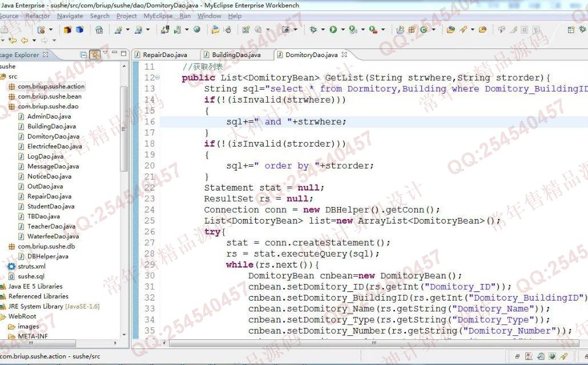Screen dimensions: 588x365
Task: Click the Toggle Mark Occurrences toolbar icon
Action: [x=513, y=30]
